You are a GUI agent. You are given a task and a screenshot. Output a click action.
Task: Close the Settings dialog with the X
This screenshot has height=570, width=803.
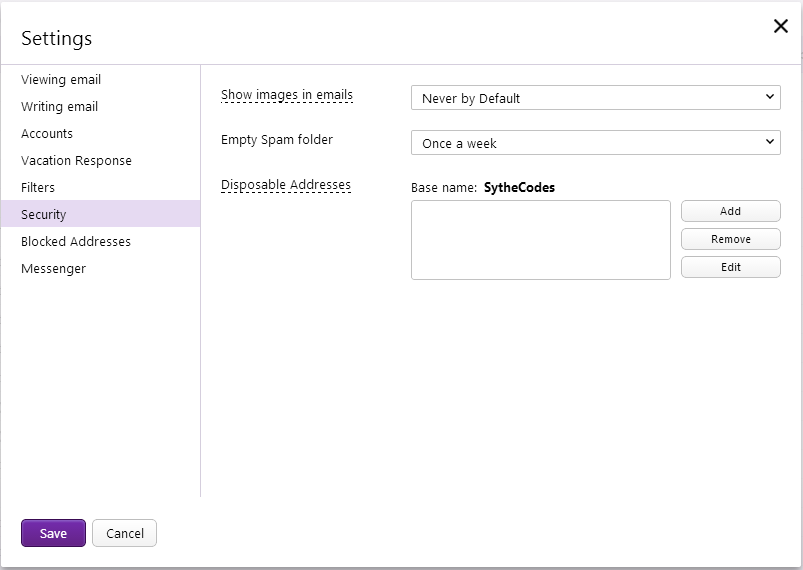[780, 26]
